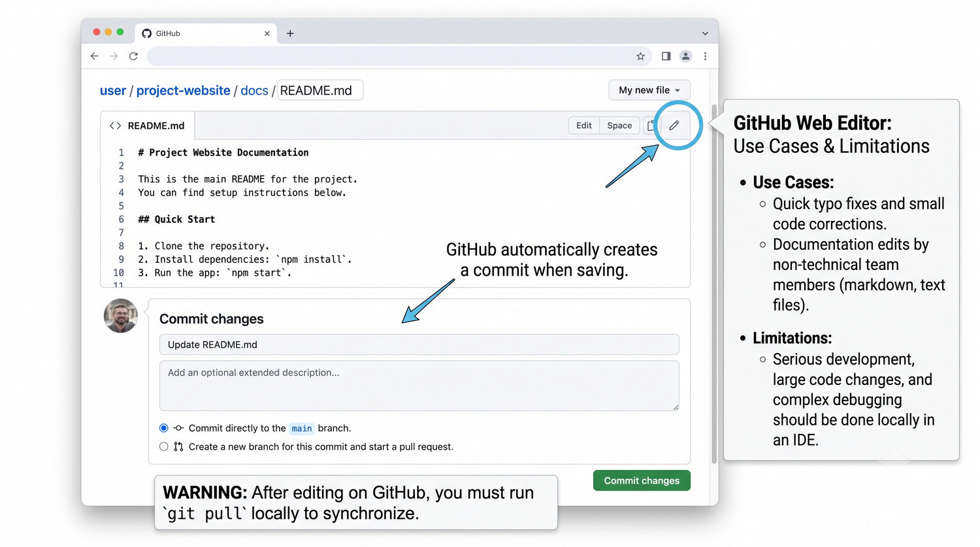Click the Commit changes heading text
This screenshot has height=547, width=980.
click(212, 319)
